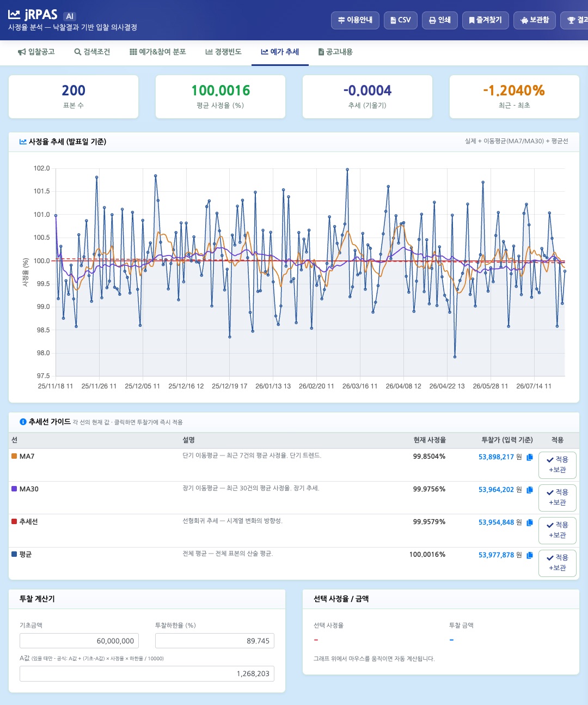Click the 평균 bid price link 53,977,878
This screenshot has height=705, width=588.
coord(497,555)
